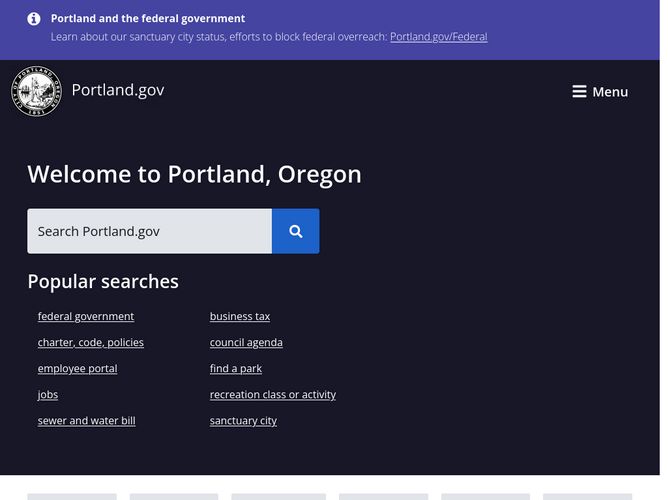Click the Portland.gov site name

coord(118,90)
